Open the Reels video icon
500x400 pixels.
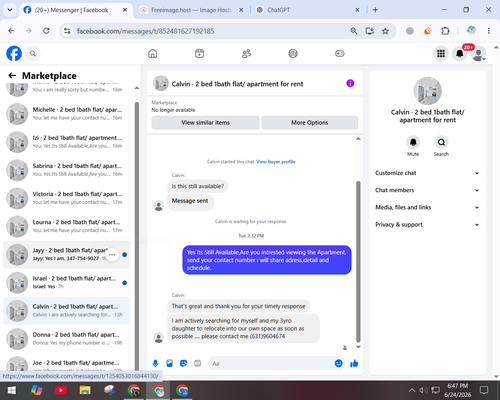click(199, 53)
